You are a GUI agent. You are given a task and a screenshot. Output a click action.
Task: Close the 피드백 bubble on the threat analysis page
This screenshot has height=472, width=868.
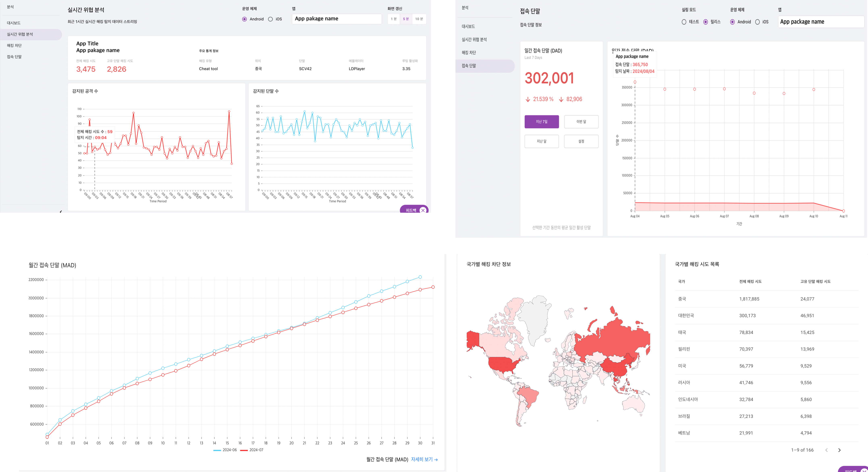coord(423,210)
